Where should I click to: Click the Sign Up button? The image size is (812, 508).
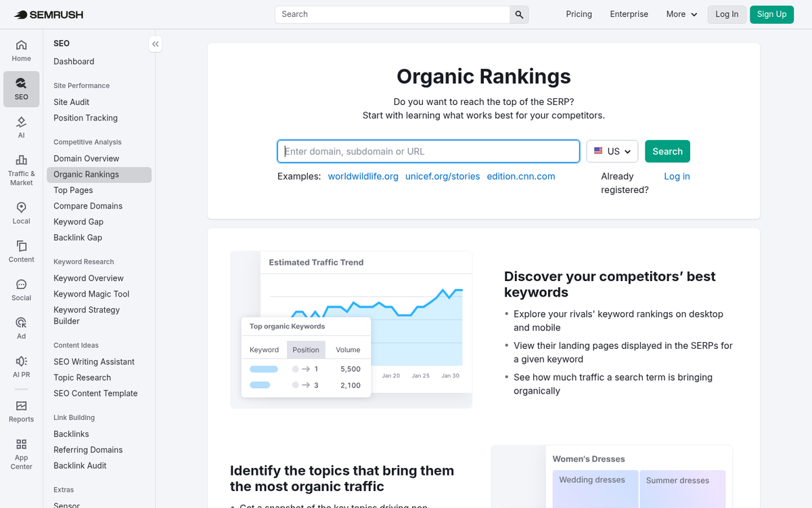click(x=771, y=14)
